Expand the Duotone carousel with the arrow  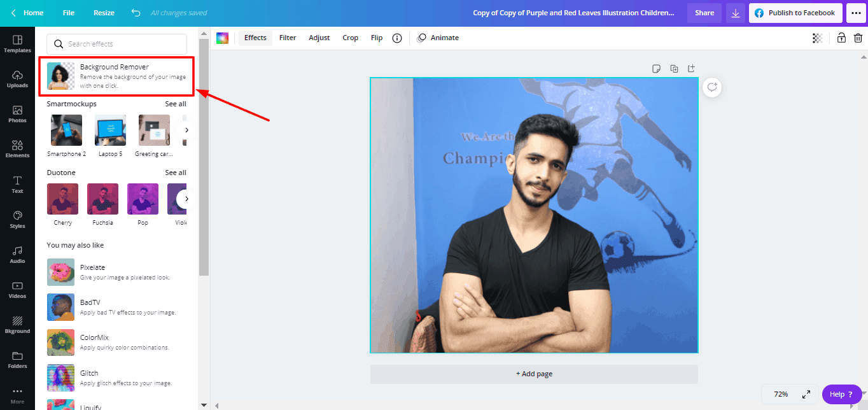pyautogui.click(x=186, y=199)
